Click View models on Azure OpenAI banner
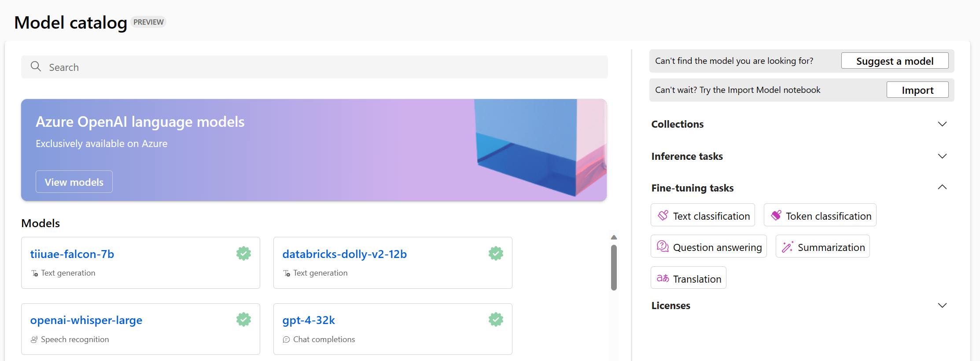The width and height of the screenshot is (980, 361). pos(74,182)
